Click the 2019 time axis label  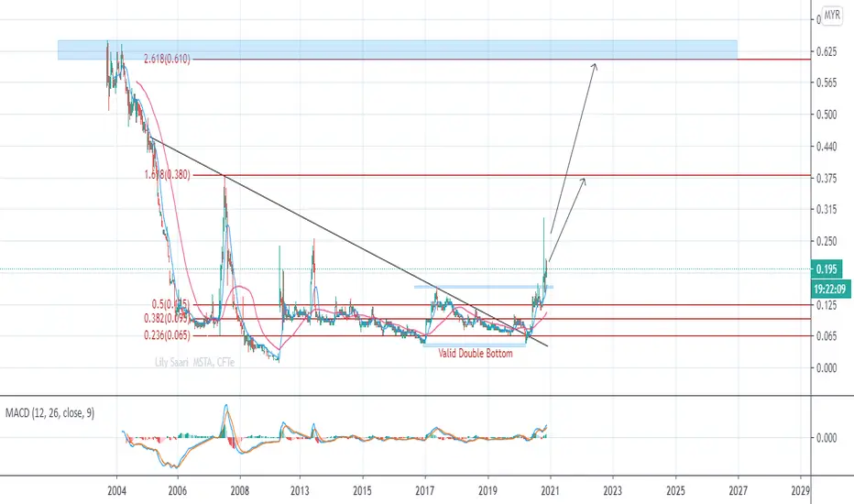click(487, 491)
